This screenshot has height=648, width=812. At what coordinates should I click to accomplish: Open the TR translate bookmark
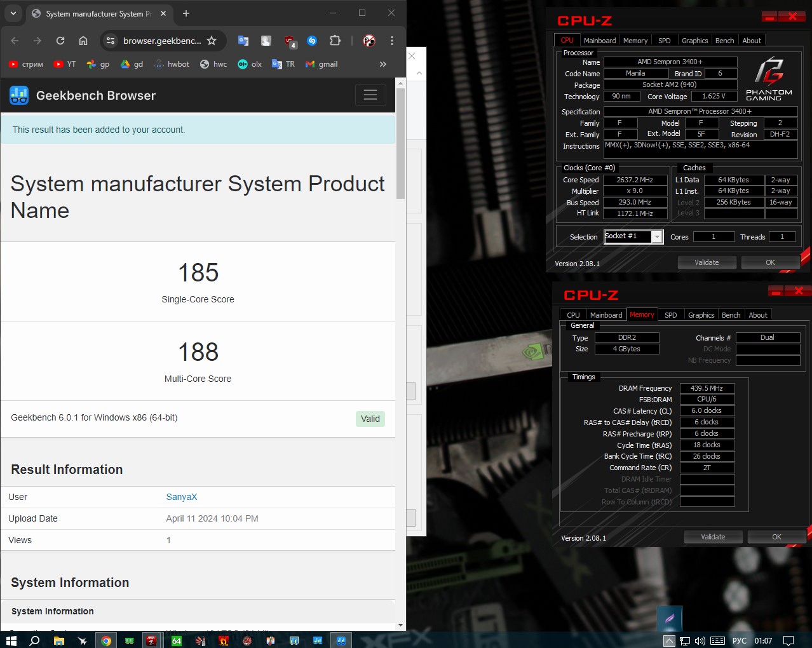(x=283, y=64)
